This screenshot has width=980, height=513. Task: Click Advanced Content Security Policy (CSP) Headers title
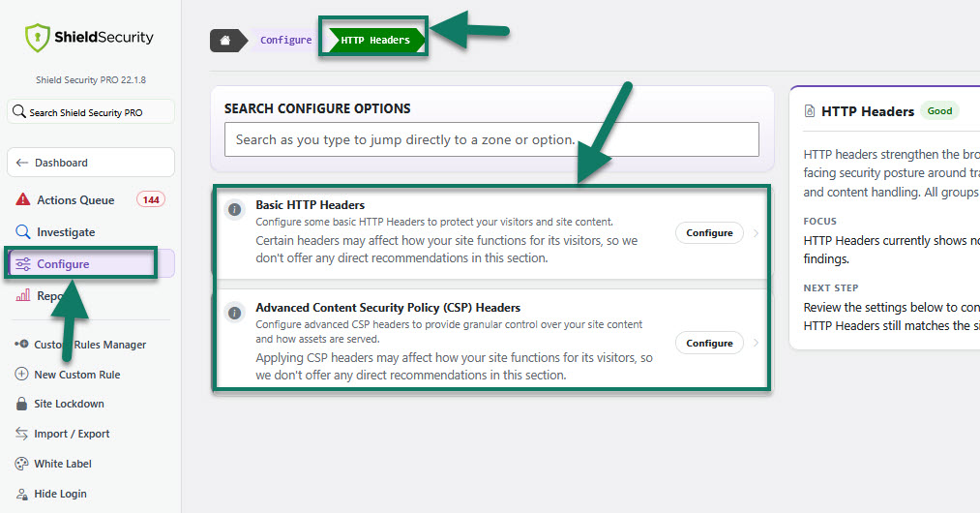388,307
